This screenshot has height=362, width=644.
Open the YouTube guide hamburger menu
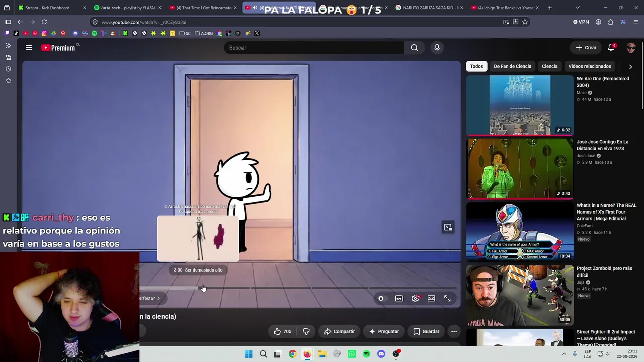pyautogui.click(x=29, y=48)
